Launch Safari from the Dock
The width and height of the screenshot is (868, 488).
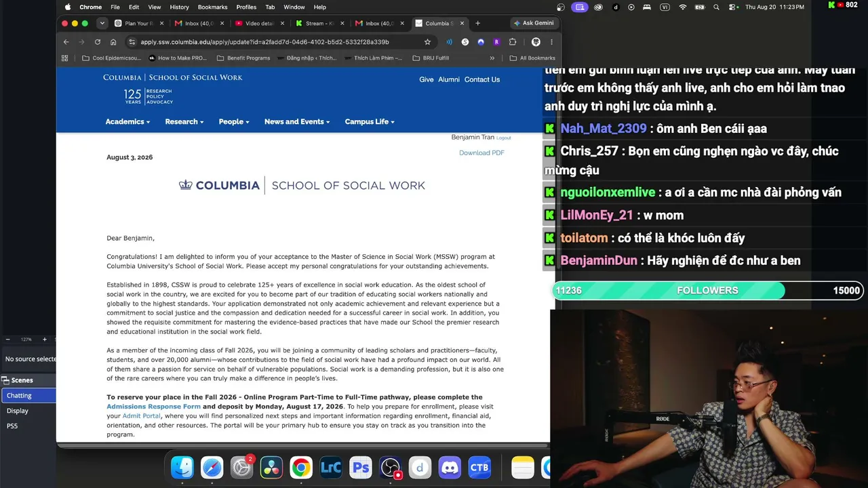[x=212, y=467]
